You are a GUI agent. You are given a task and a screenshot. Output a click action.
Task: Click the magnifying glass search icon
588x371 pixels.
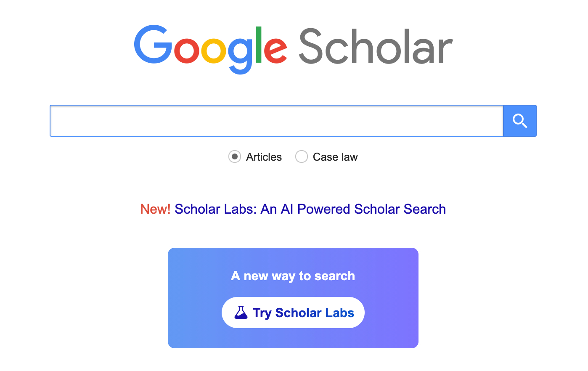(x=520, y=121)
